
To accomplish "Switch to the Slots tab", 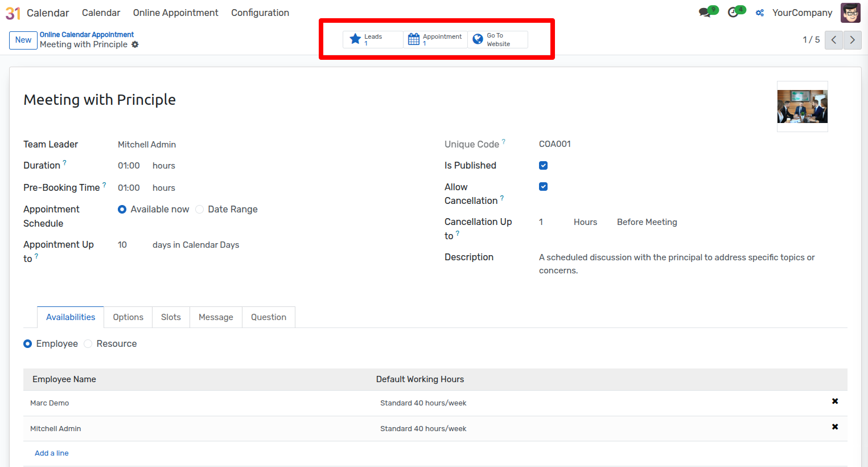I will pos(171,317).
